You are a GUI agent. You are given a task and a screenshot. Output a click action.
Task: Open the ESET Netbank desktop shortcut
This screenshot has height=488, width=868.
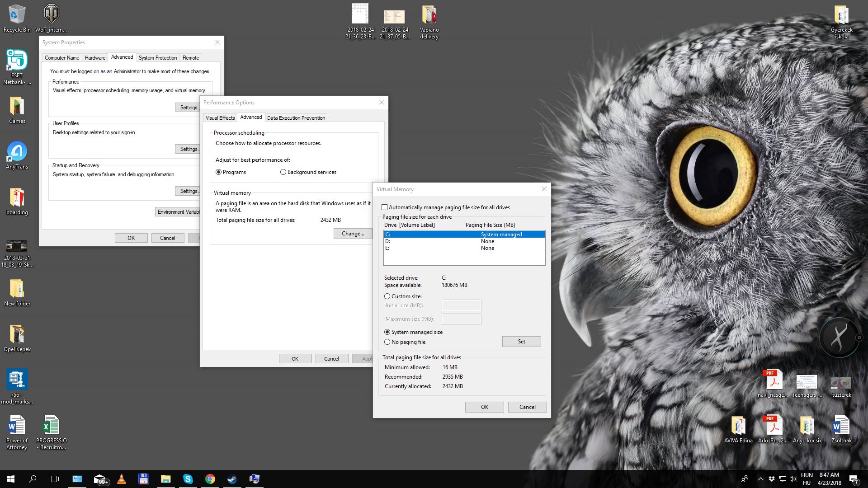pyautogui.click(x=17, y=67)
